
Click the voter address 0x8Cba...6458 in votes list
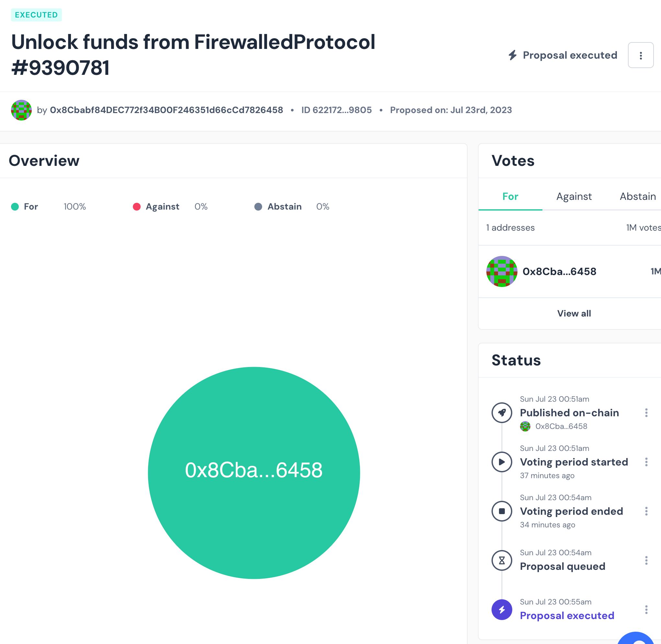(560, 271)
